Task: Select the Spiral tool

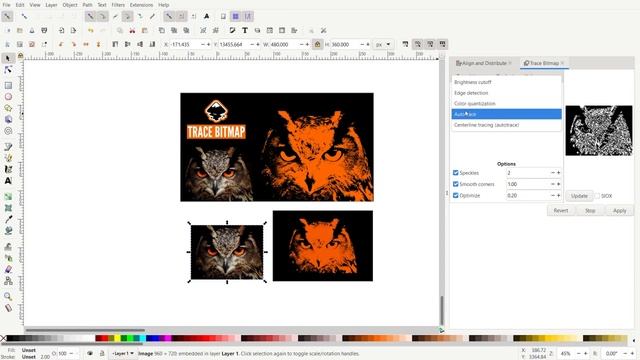Action: tap(8, 131)
